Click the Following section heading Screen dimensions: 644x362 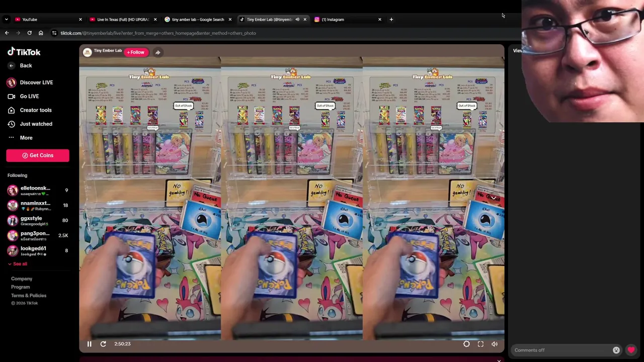[17, 175]
